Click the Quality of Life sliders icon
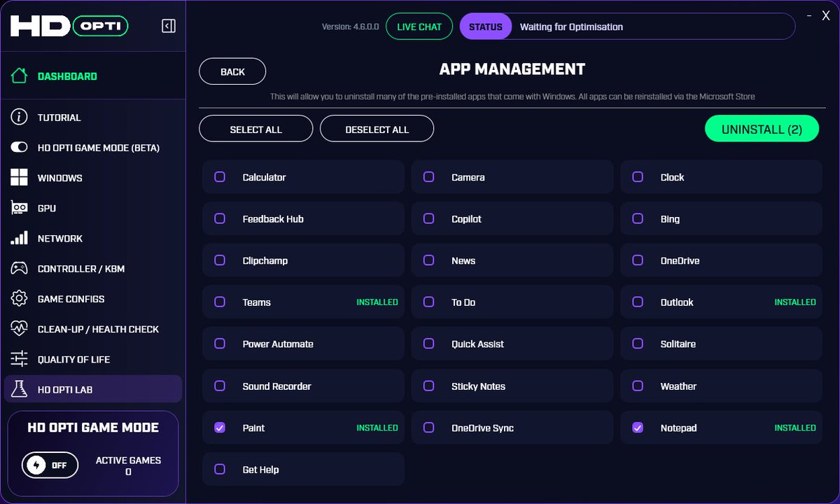This screenshot has height=504, width=840. pyautogui.click(x=19, y=359)
